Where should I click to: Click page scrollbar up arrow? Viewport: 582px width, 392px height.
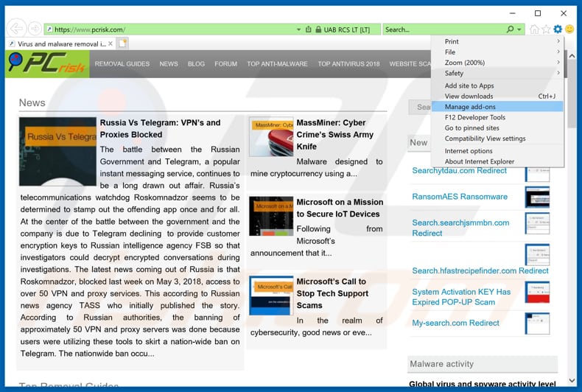572,56
